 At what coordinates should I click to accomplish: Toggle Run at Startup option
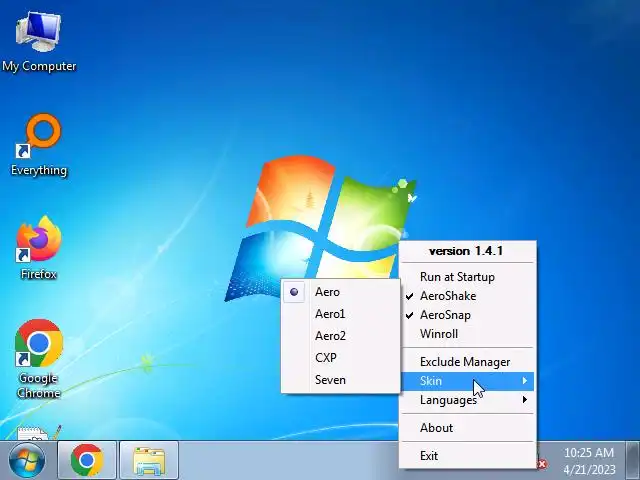(x=468, y=277)
